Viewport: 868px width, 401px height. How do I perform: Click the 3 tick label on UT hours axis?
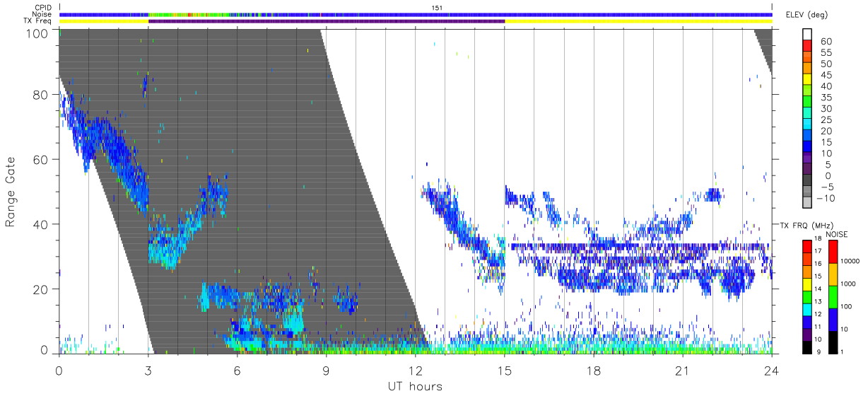pyautogui.click(x=148, y=370)
